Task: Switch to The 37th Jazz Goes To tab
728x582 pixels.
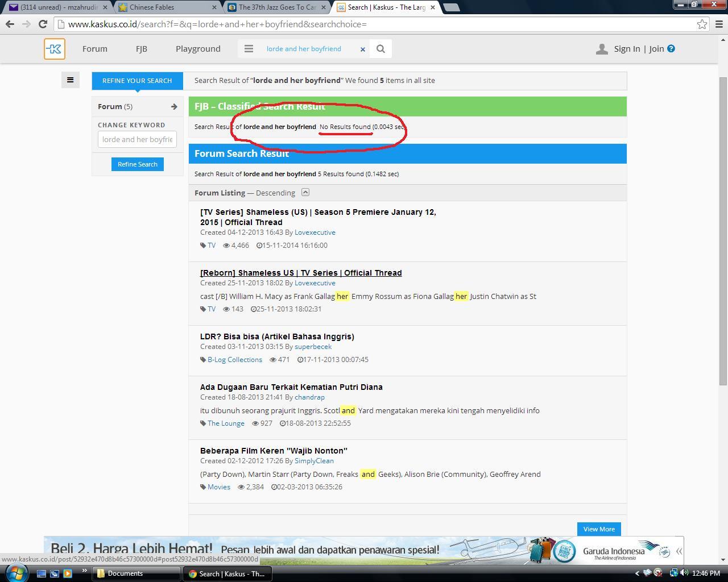Action: [276, 7]
